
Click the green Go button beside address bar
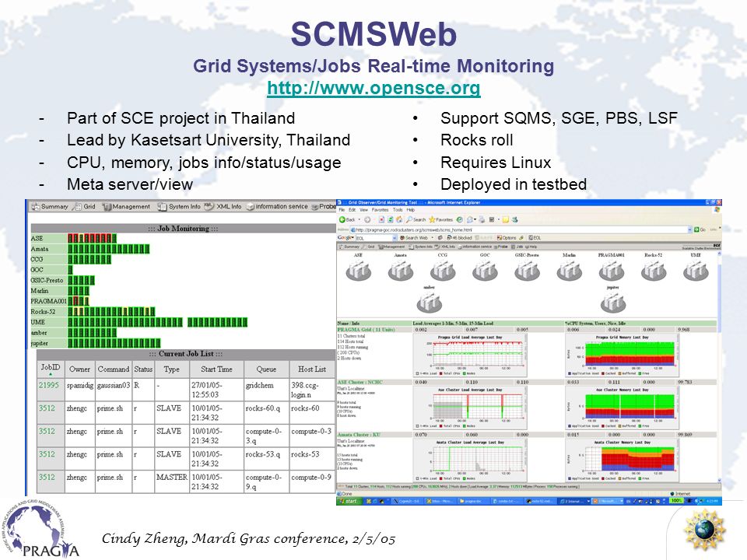pos(700,229)
